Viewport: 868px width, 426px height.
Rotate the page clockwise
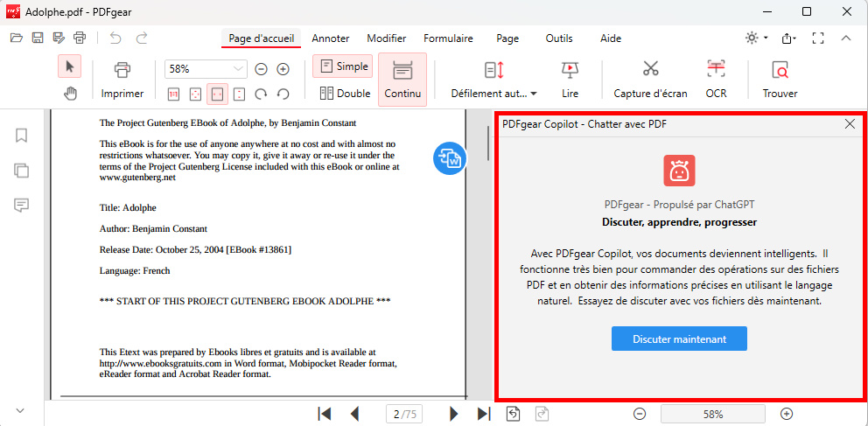tap(262, 94)
